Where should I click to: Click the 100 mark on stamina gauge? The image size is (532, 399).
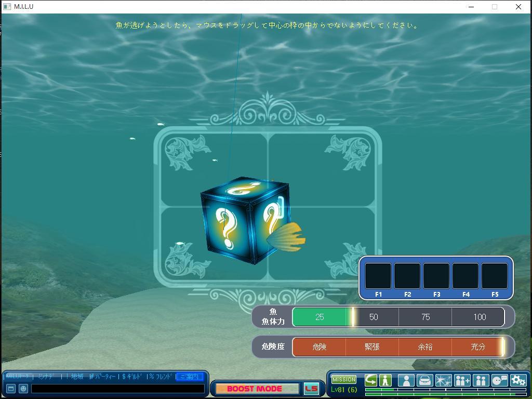tap(480, 317)
